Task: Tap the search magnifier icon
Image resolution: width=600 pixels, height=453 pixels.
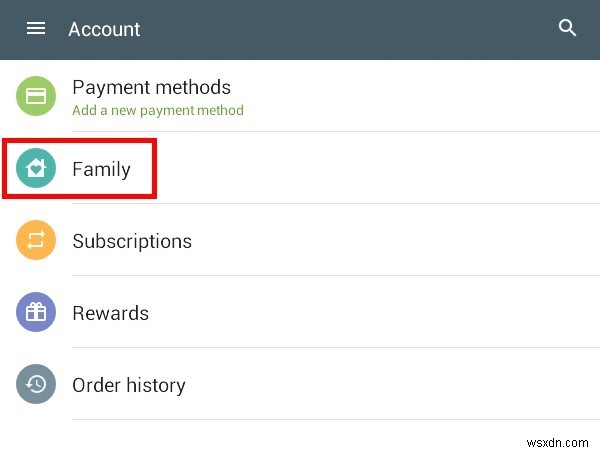Action: tap(567, 29)
